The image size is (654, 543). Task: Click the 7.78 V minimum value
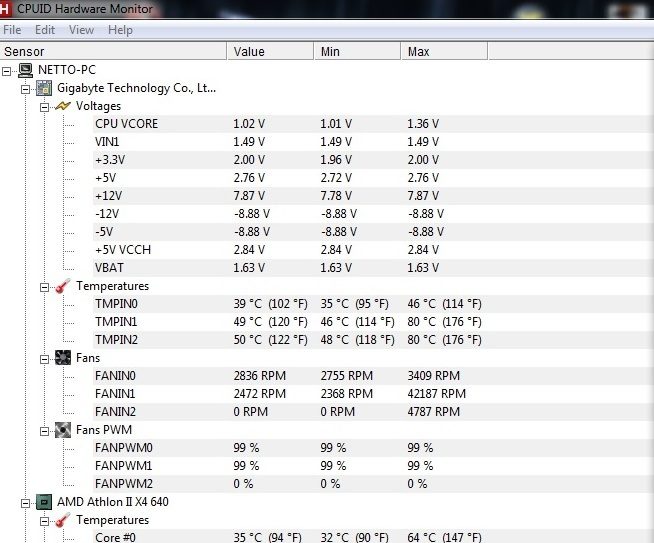point(336,196)
